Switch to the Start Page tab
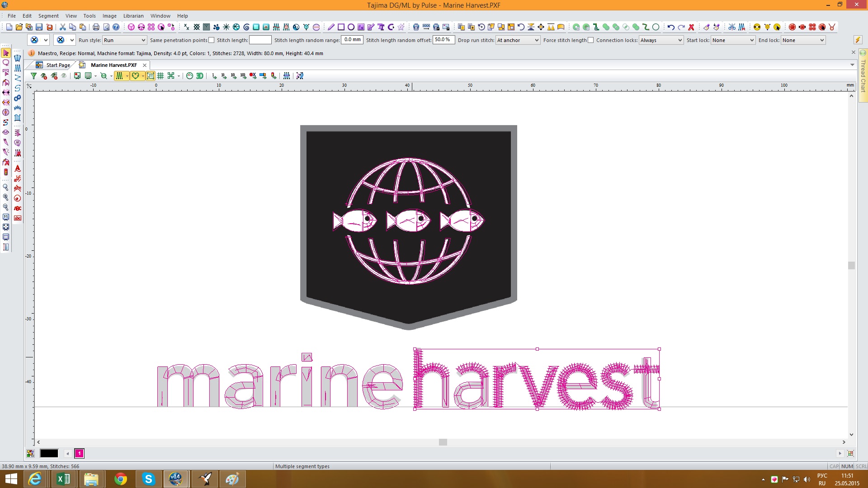868x488 pixels. click(x=53, y=65)
